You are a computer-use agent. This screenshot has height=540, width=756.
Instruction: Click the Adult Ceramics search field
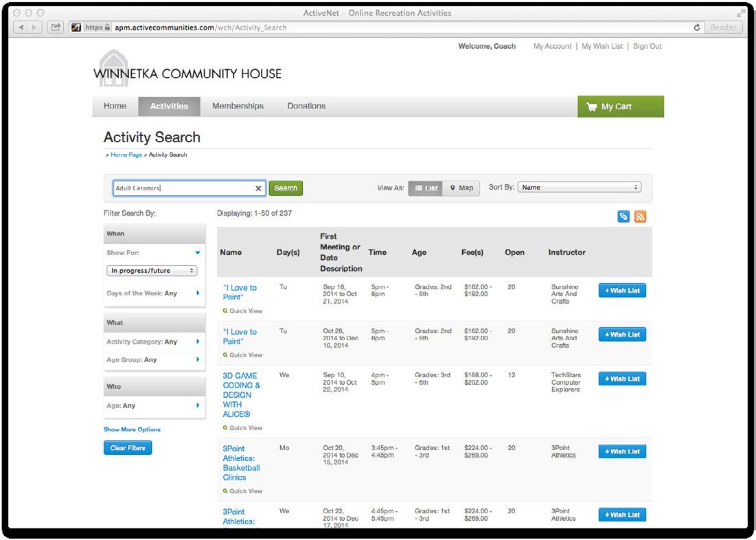[184, 188]
